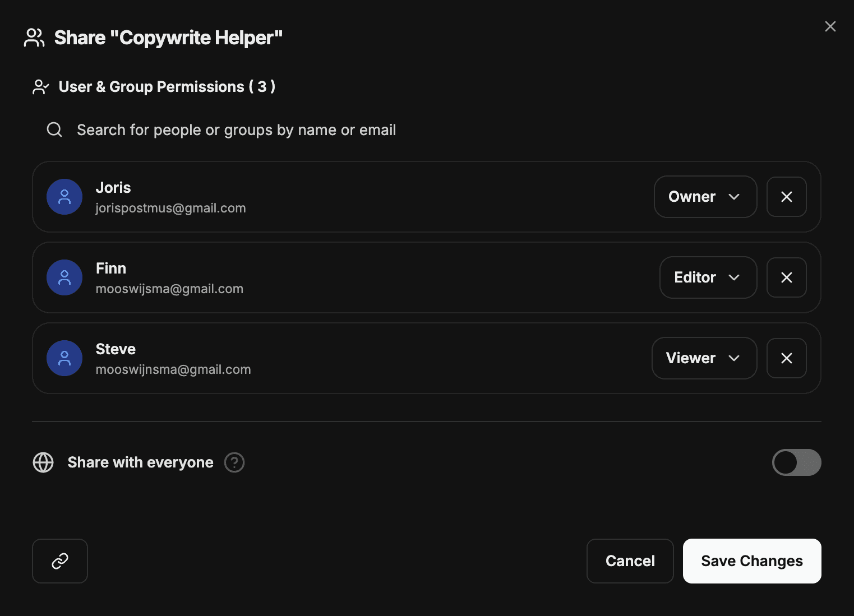
Task: Click the 'Share "Copywrite Helper"' title
Action: [168, 38]
